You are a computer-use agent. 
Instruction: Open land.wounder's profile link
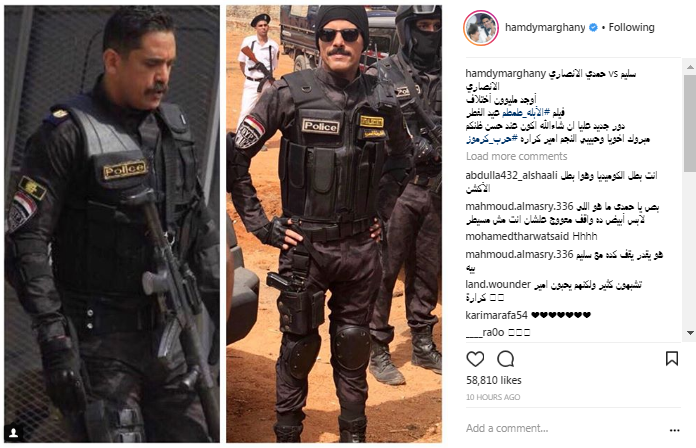click(498, 285)
